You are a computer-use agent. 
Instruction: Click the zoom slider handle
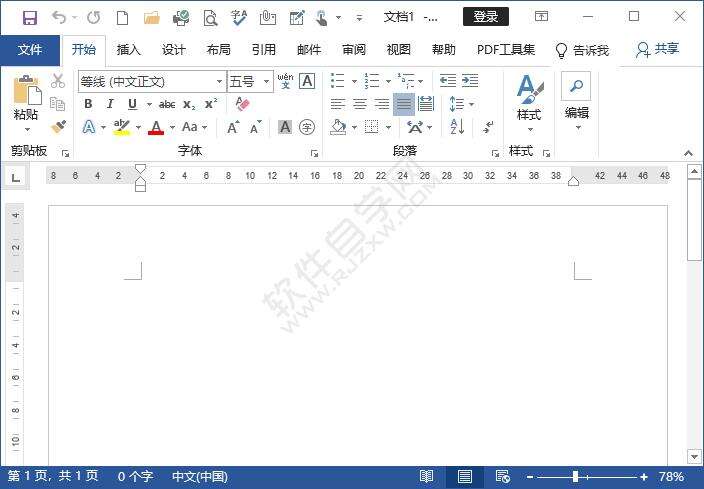tap(576, 477)
